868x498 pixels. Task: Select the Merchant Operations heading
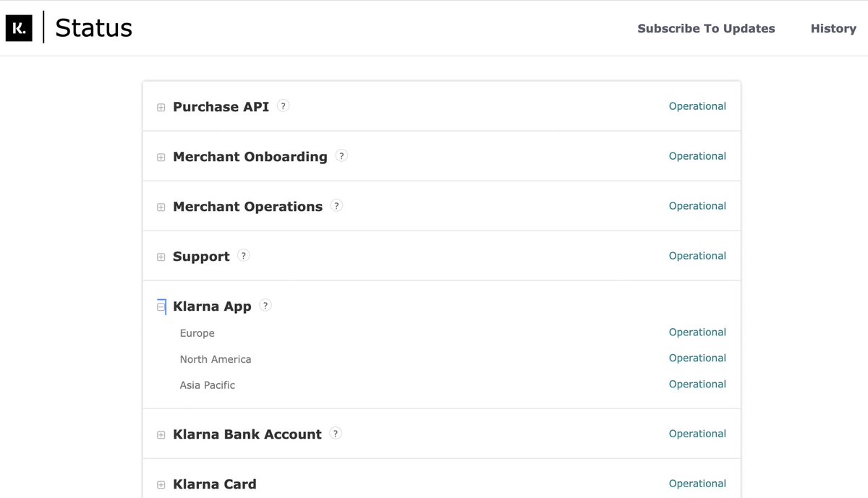(247, 207)
